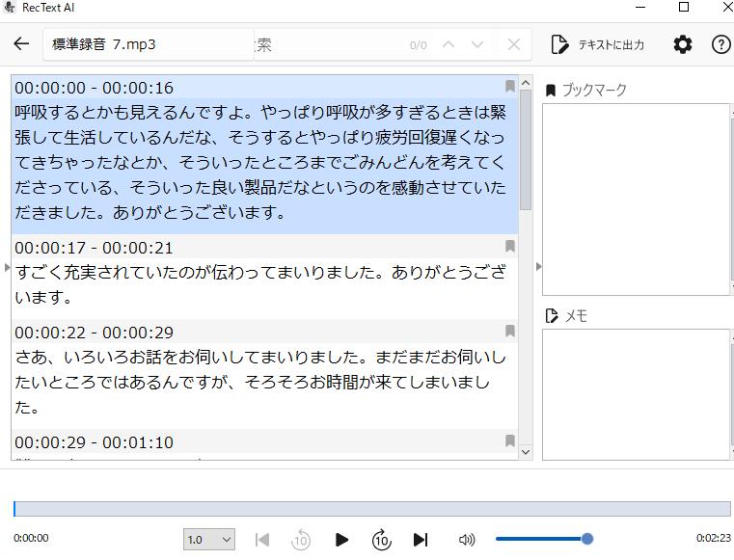Jump to the previous segment

coord(262,540)
